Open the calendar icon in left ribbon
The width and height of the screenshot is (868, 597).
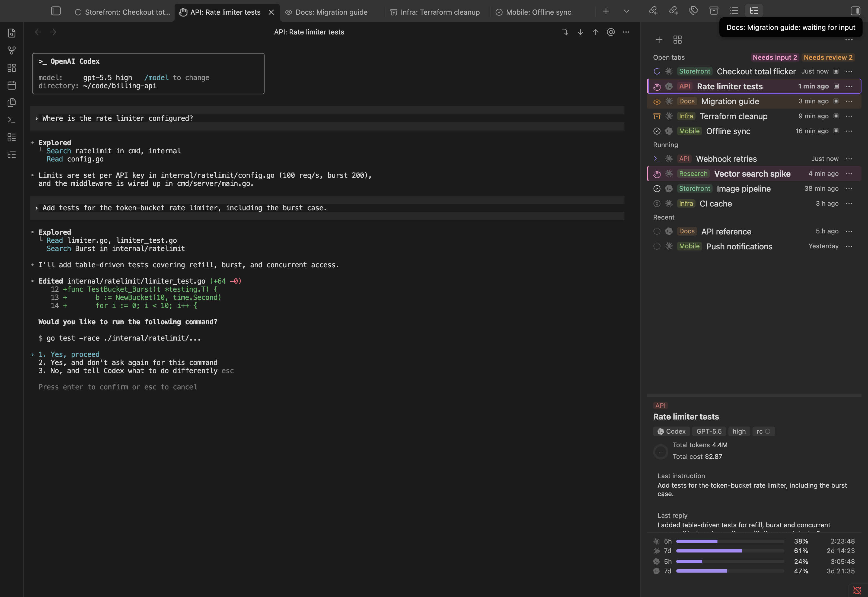(12, 85)
